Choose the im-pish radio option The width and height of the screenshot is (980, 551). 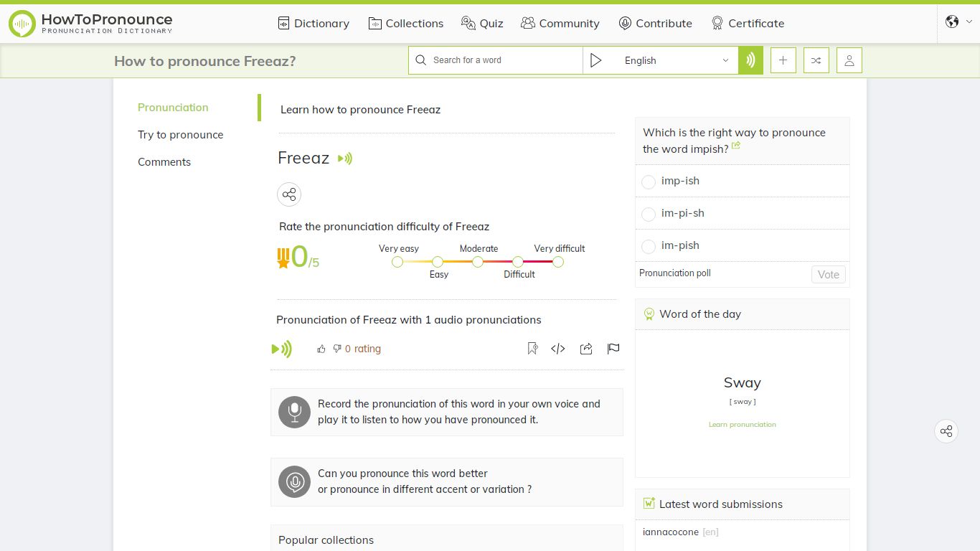pyautogui.click(x=649, y=246)
